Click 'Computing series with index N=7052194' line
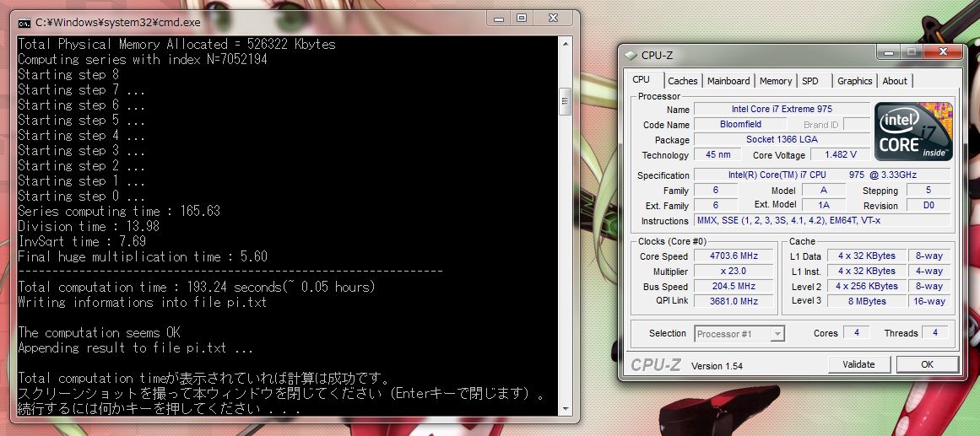980x436 pixels. click(143, 59)
